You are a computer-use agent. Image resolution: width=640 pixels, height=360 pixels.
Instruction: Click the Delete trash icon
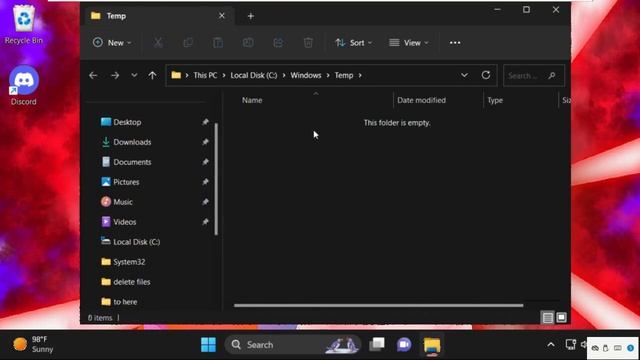[308, 42]
